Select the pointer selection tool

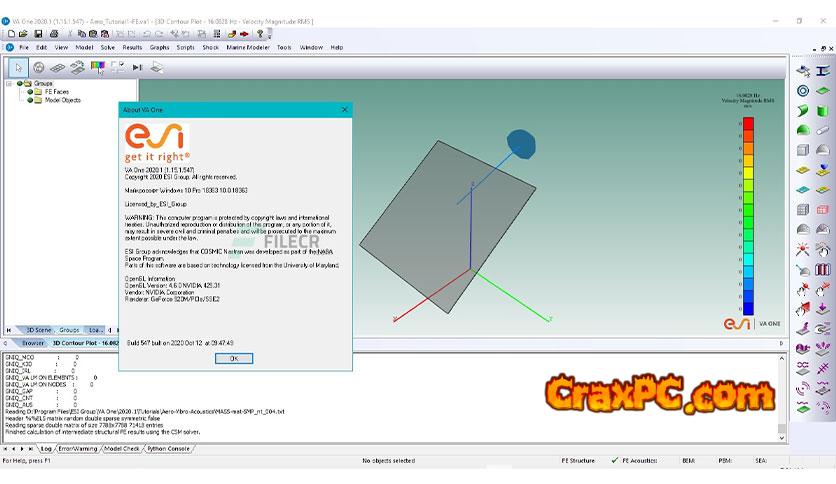(x=19, y=68)
